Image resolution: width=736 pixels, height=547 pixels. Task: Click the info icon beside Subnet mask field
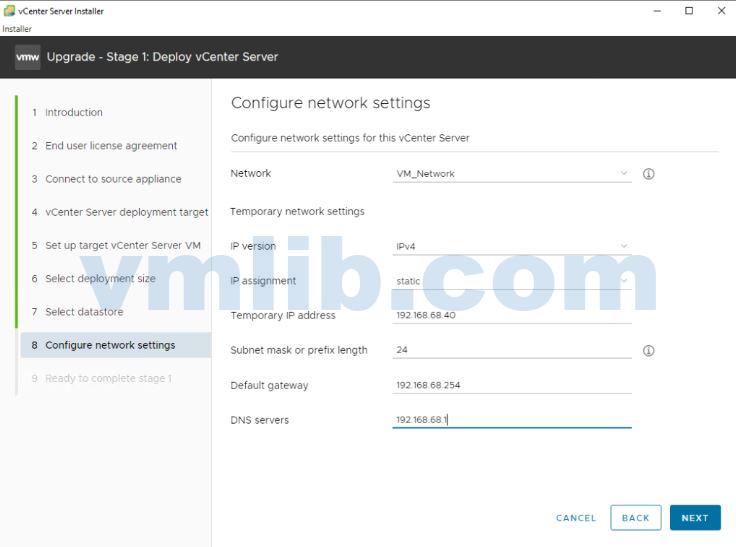tap(648, 350)
